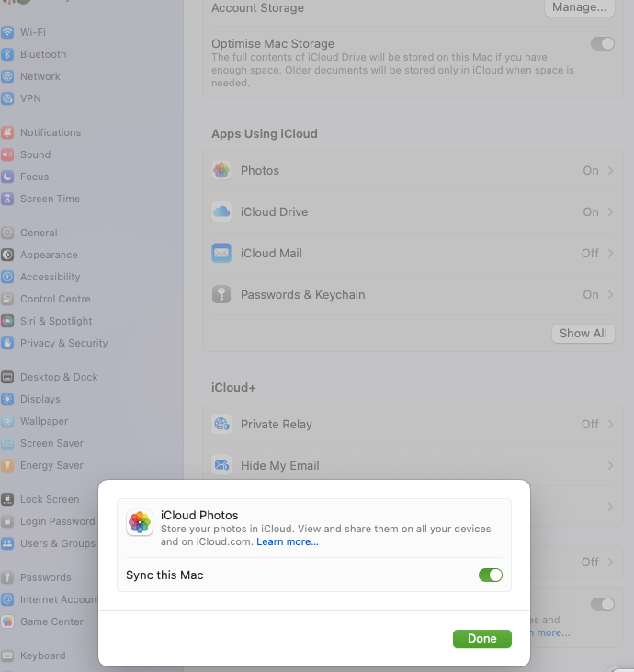Select the Appearance icon

7,255
